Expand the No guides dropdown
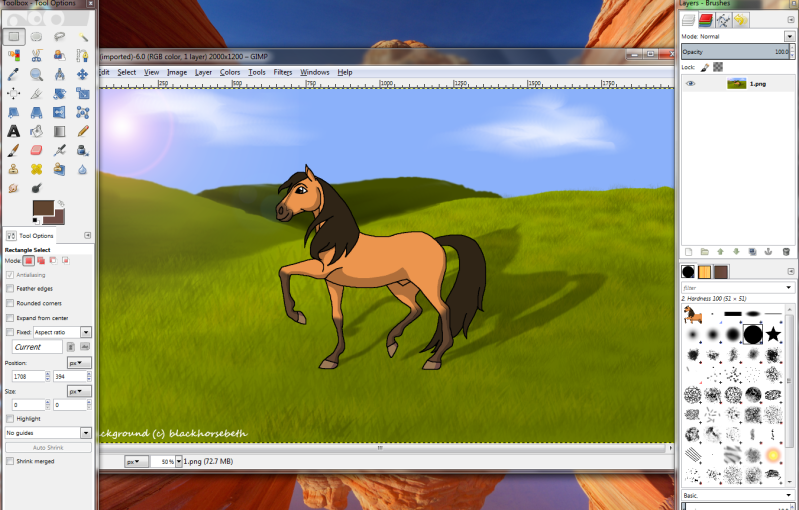This screenshot has width=799, height=510. tap(48, 433)
